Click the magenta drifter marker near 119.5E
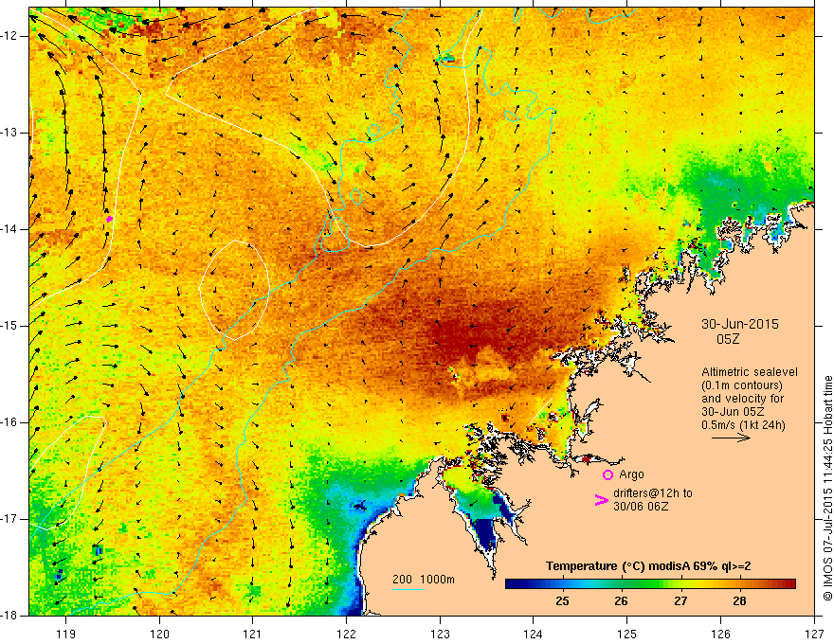 click(110, 219)
